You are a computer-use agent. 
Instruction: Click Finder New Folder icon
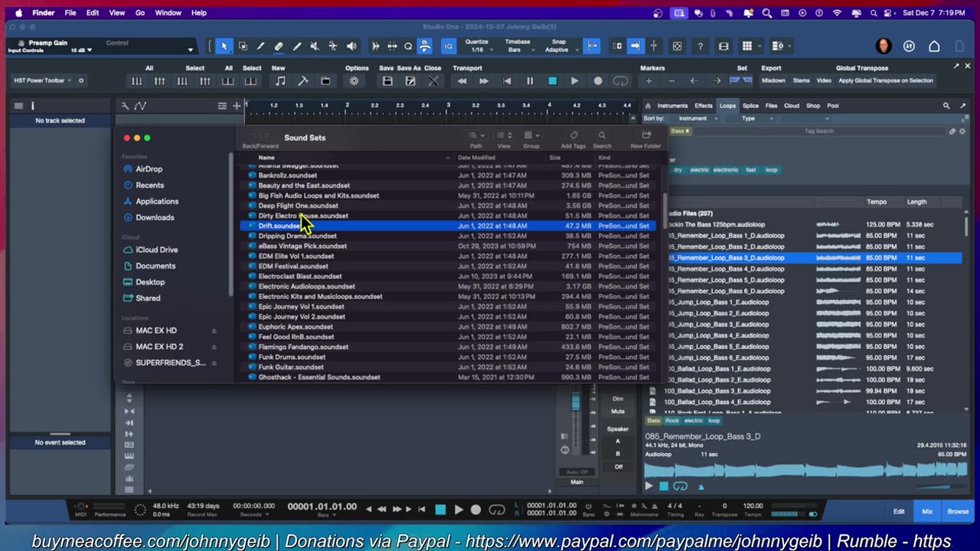(x=646, y=136)
